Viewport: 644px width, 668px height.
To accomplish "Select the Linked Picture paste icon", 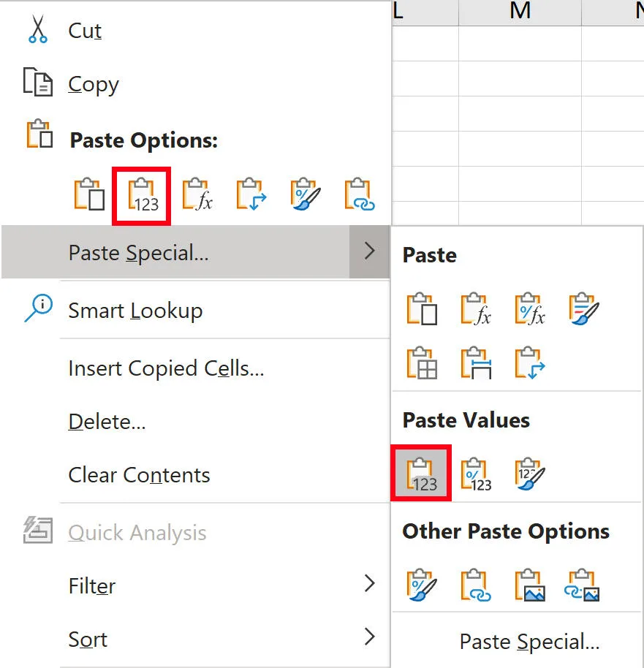I will [583, 585].
